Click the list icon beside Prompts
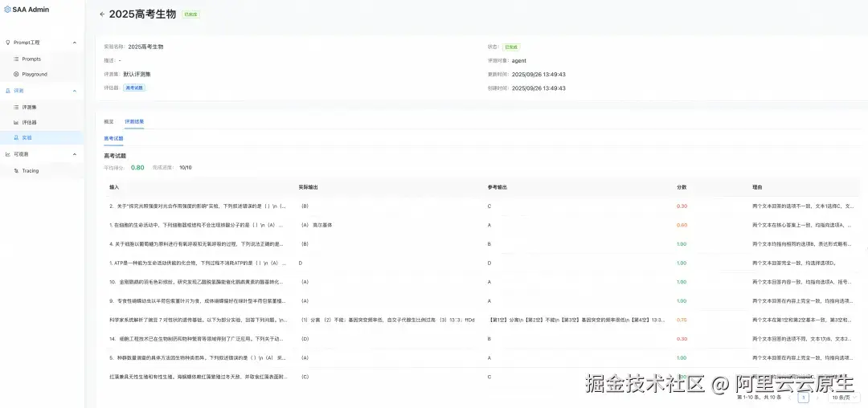Screen dimensions: 868x408 tap(16, 59)
